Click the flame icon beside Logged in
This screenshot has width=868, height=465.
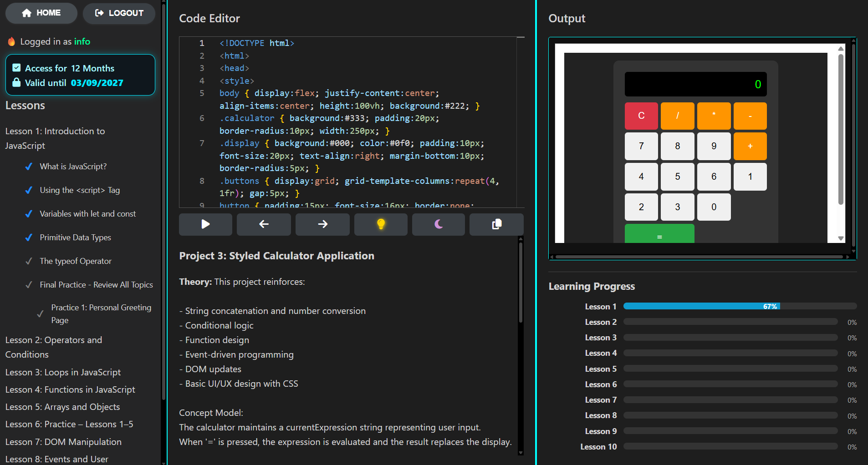click(11, 41)
